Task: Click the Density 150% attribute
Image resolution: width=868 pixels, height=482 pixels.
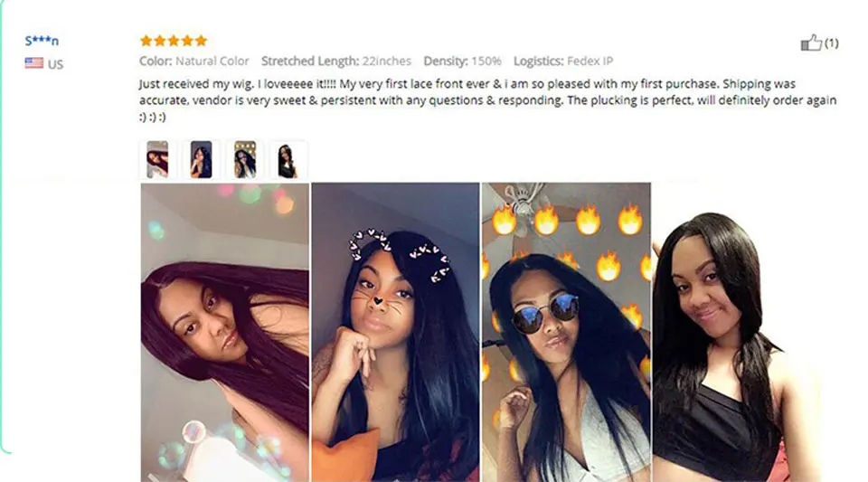Action: tap(462, 61)
